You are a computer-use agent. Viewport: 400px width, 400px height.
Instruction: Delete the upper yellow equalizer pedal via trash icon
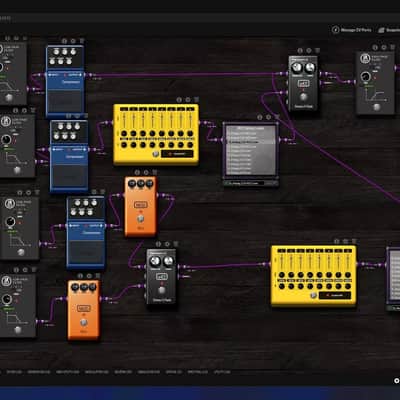(x=196, y=100)
